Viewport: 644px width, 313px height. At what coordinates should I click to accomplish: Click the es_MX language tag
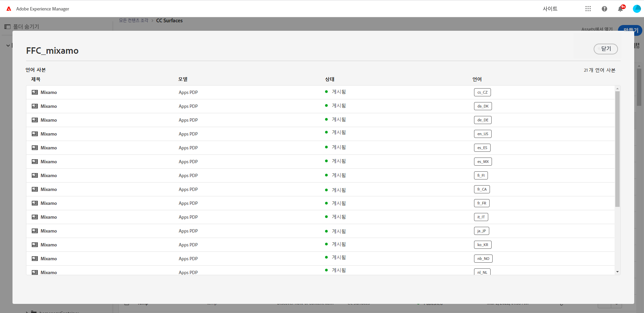(x=483, y=162)
